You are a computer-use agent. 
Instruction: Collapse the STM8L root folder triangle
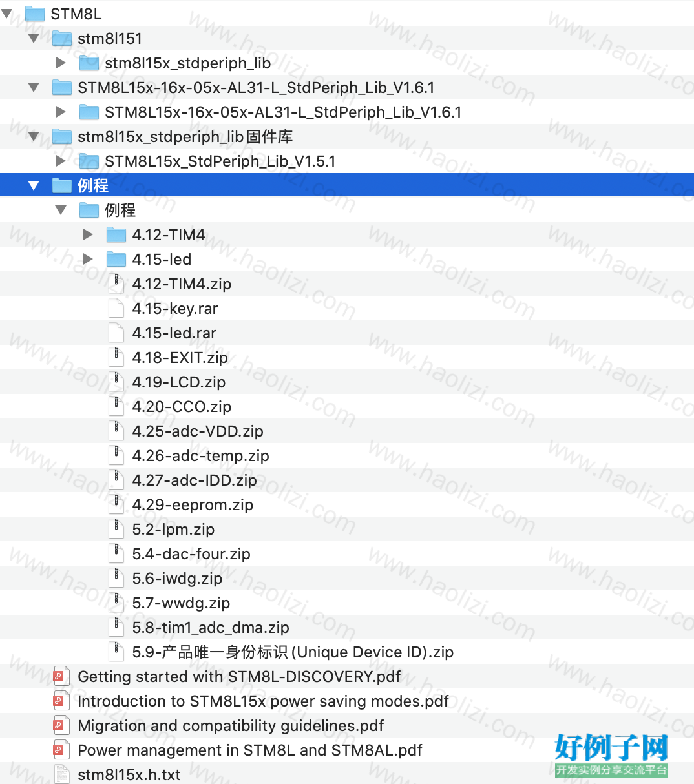[x=7, y=14]
